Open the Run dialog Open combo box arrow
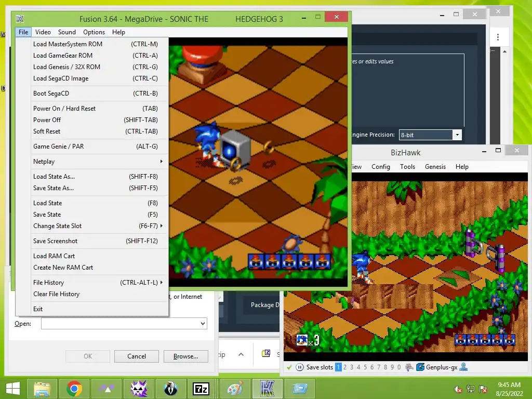 point(203,324)
